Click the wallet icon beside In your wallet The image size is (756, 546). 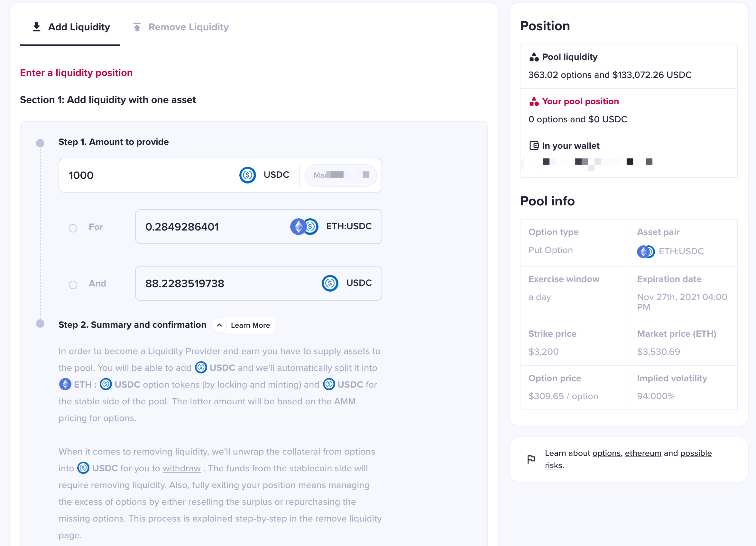pos(534,146)
